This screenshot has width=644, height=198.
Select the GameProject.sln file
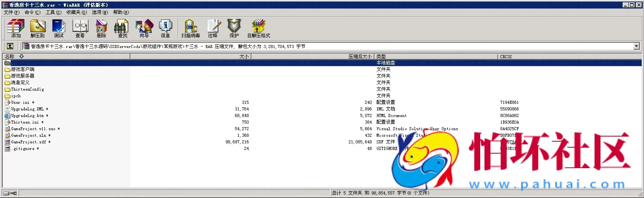click(x=31, y=135)
